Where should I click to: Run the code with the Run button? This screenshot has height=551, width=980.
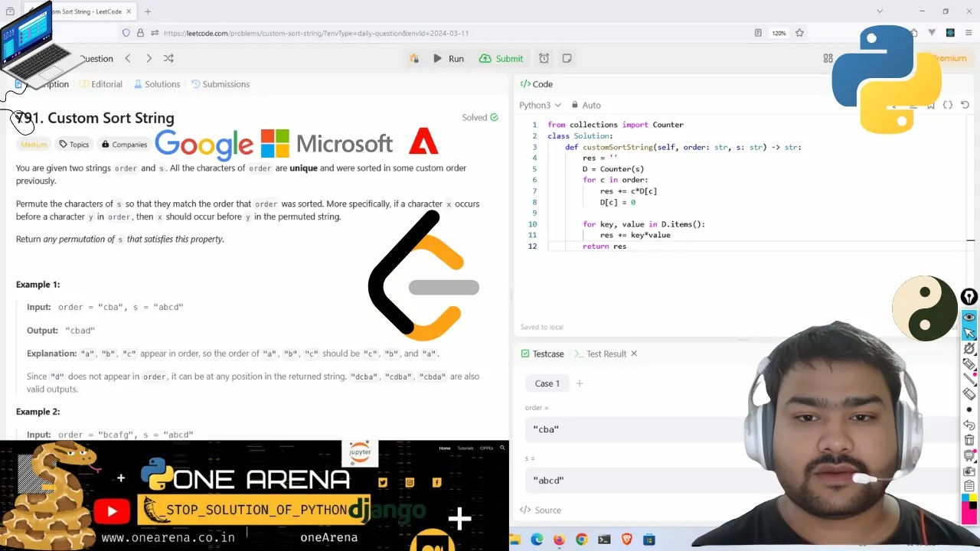[448, 58]
